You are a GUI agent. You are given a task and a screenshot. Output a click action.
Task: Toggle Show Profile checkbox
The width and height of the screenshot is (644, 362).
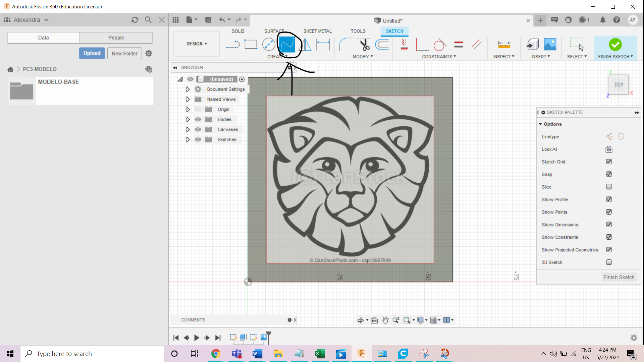[609, 199]
